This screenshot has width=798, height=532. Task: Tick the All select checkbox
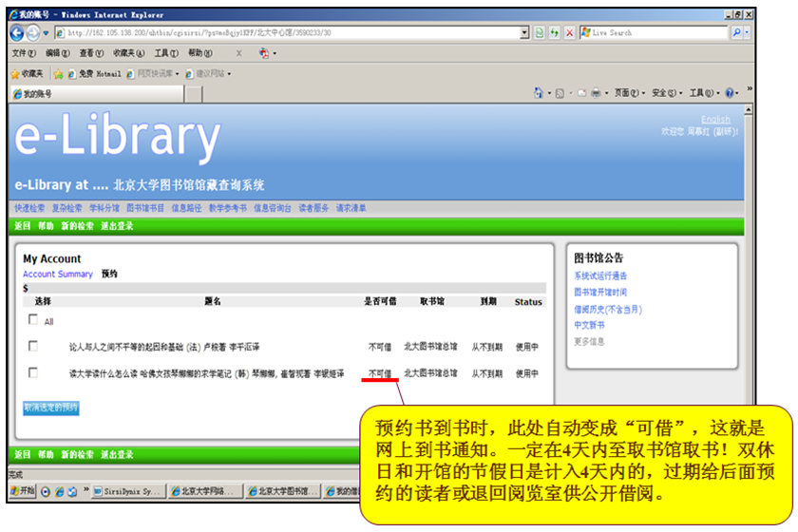point(33,319)
